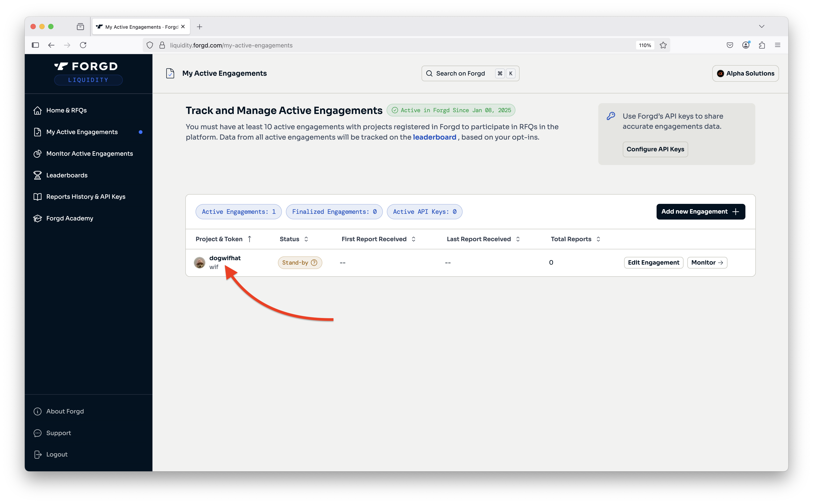This screenshot has width=813, height=504.
Task: Click the Stand-by status help icon
Action: (x=314, y=263)
